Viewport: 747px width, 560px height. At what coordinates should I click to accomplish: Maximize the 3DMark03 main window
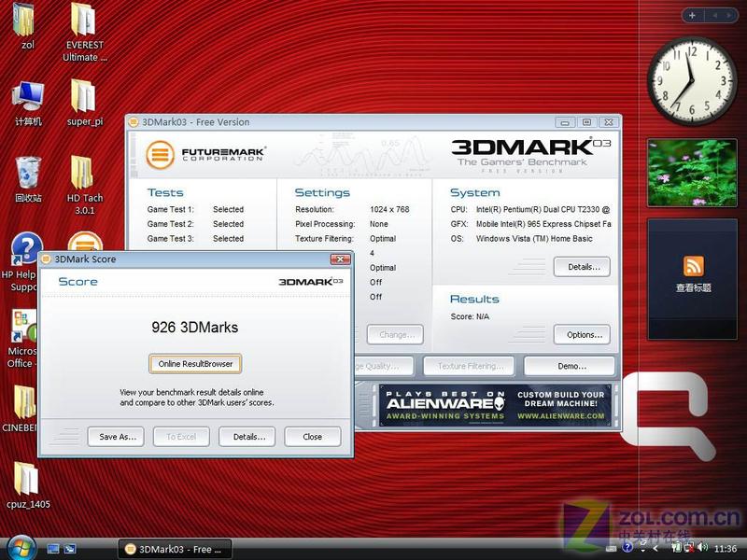(587, 122)
